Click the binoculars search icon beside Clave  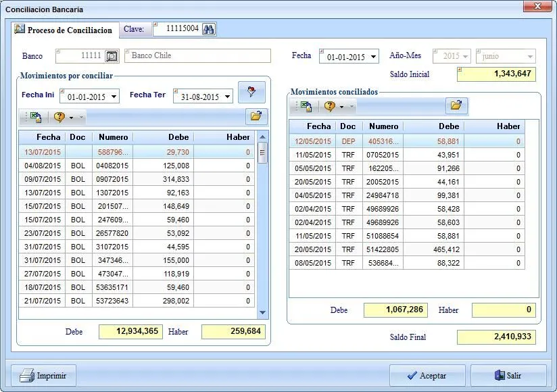[208, 29]
